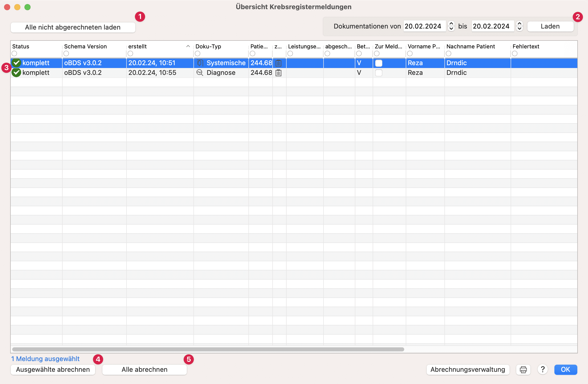Sort by the Status column header
The width and height of the screenshot is (588, 384).
click(x=21, y=46)
